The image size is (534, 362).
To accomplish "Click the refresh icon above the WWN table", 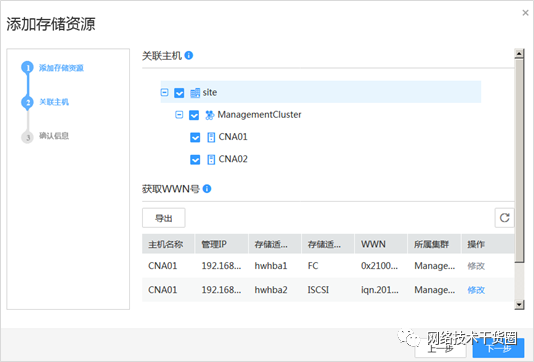I will point(504,218).
